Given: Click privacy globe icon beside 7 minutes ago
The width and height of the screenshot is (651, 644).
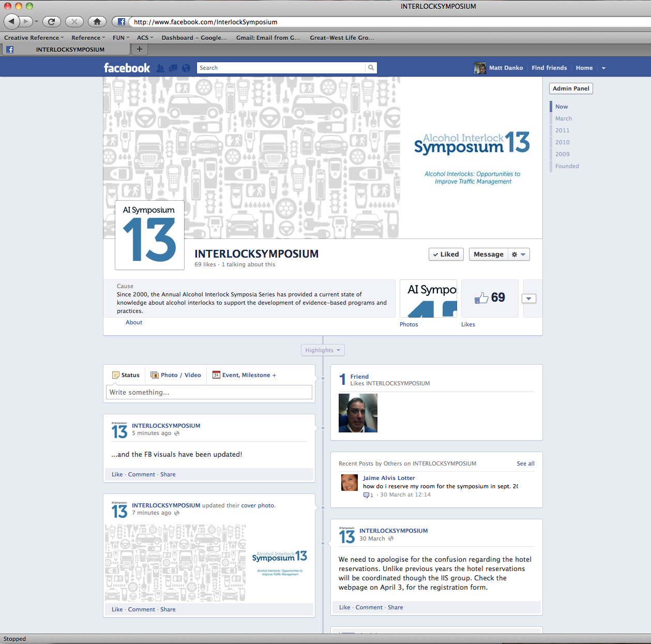Looking at the screenshot, I should (x=177, y=513).
